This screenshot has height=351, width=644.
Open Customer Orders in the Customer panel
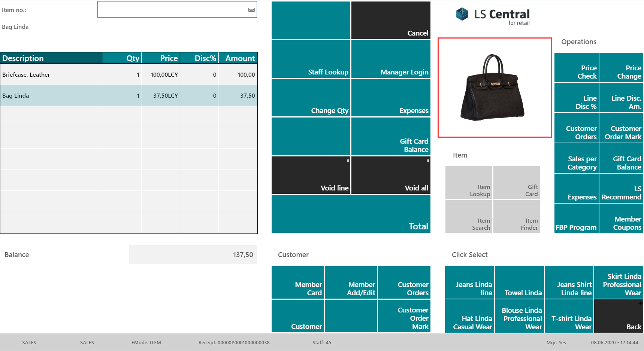pyautogui.click(x=404, y=282)
